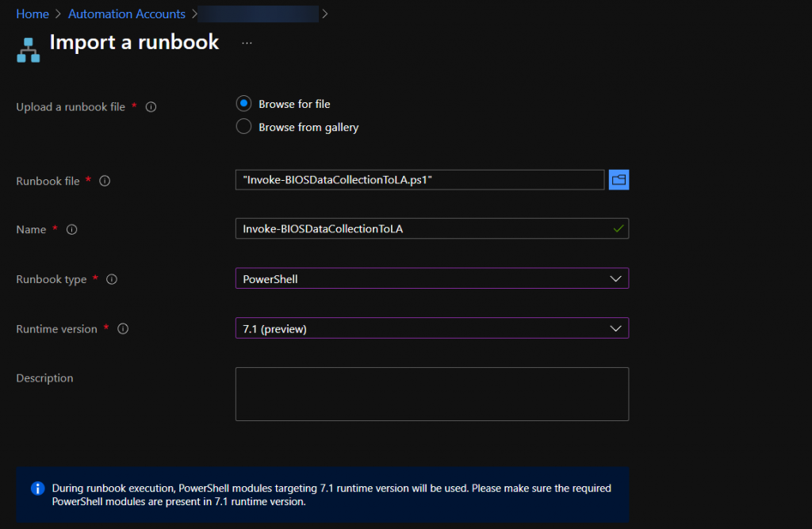The height and width of the screenshot is (529, 812).
Task: Show info tooltip for Name field
Action: (x=71, y=229)
